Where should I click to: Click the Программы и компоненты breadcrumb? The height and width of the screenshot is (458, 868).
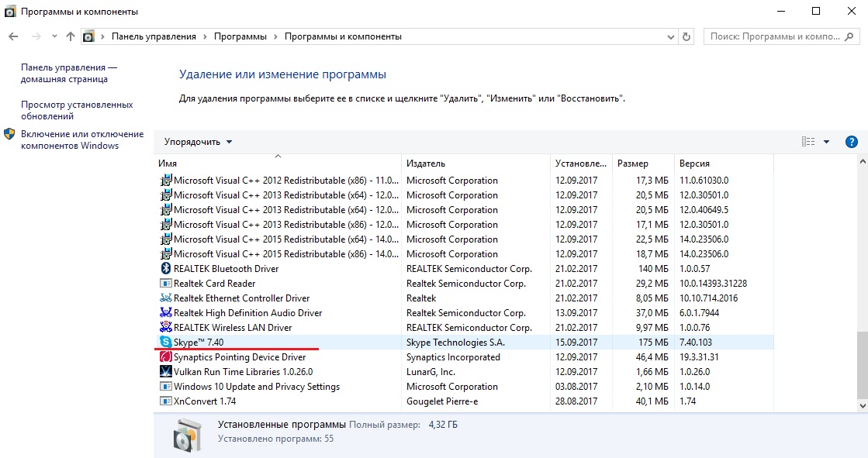(x=343, y=36)
